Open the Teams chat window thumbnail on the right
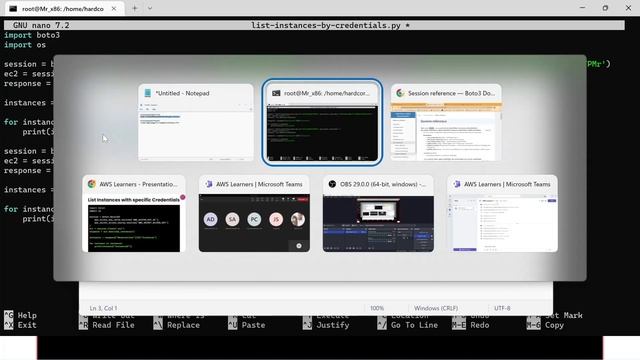The image size is (640, 360). coord(502,214)
